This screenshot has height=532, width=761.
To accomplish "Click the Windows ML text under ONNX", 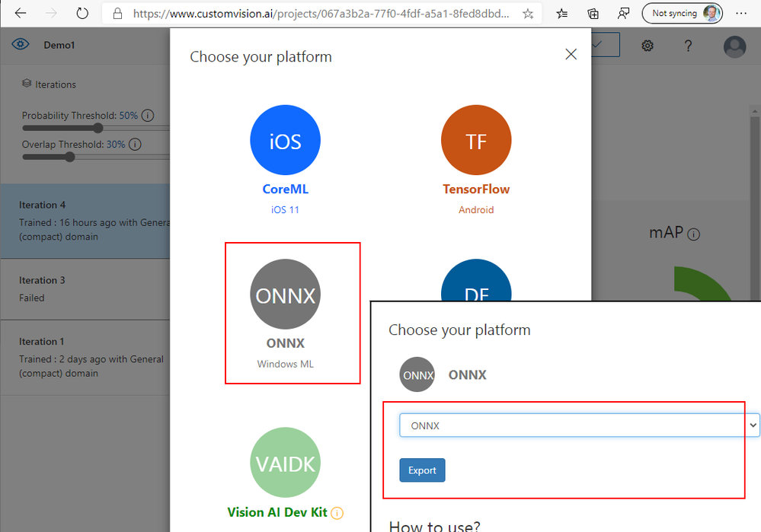I will tap(286, 365).
